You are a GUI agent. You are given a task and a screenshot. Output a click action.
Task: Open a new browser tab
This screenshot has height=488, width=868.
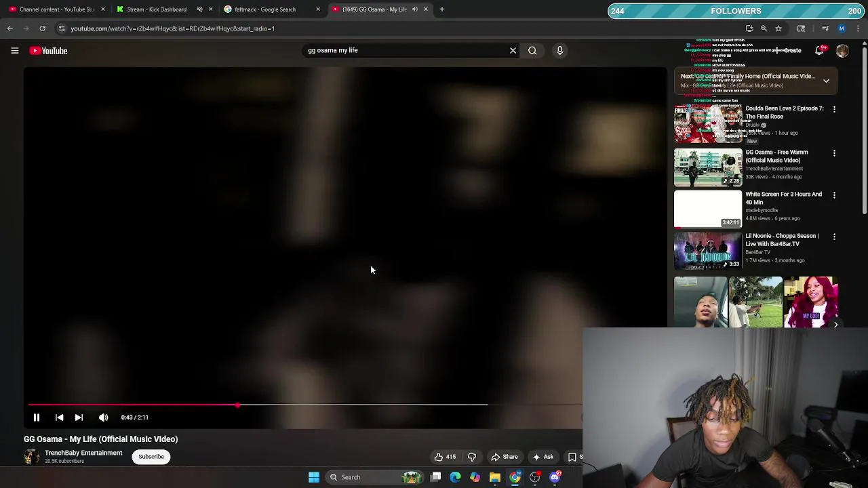click(x=441, y=9)
